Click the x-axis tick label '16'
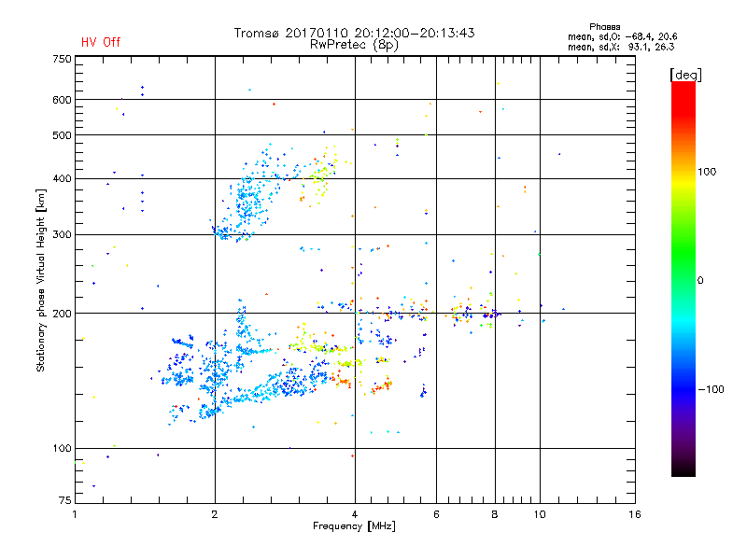 [x=635, y=514]
